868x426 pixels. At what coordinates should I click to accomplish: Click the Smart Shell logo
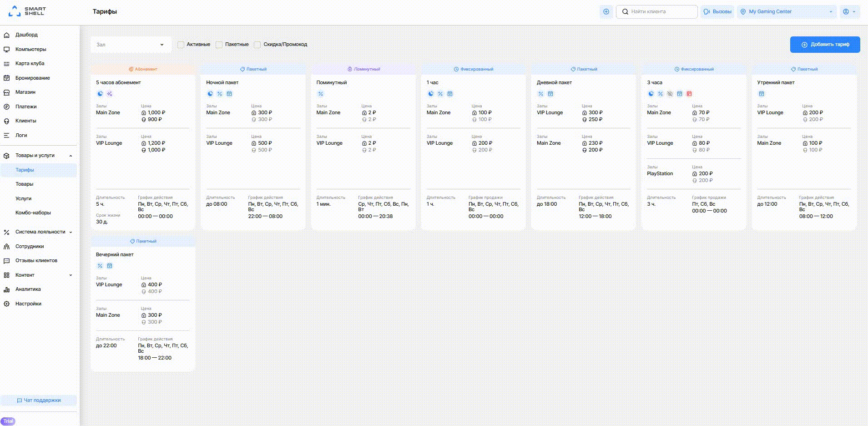pyautogui.click(x=27, y=11)
